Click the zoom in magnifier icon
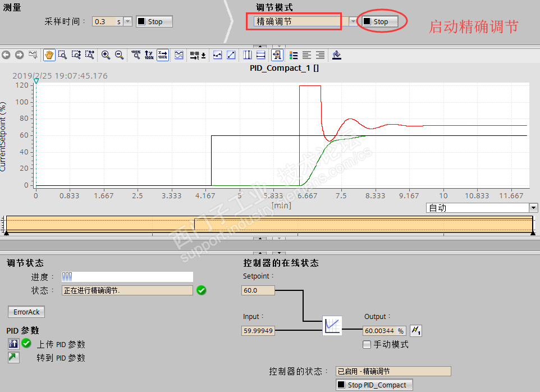540x392 pixels. pos(106,55)
